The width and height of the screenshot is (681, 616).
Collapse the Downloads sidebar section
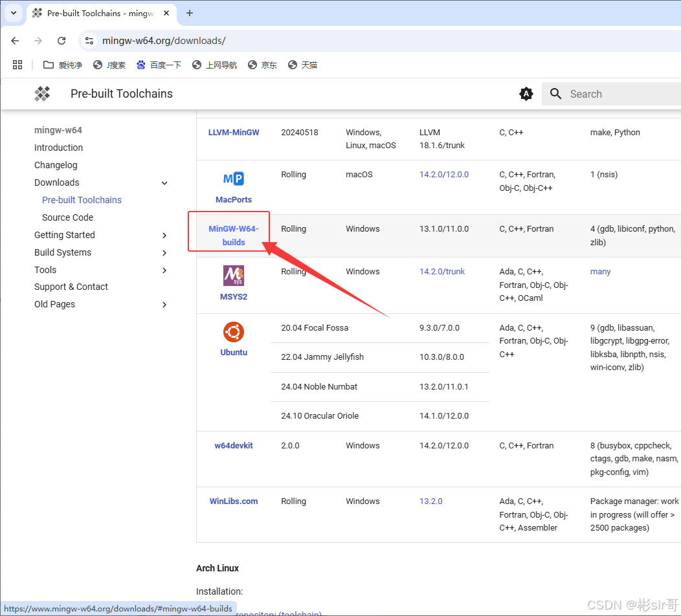coord(164,182)
